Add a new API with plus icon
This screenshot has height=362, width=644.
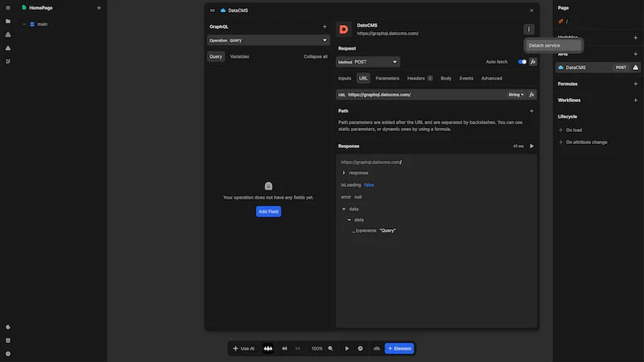[x=635, y=54]
